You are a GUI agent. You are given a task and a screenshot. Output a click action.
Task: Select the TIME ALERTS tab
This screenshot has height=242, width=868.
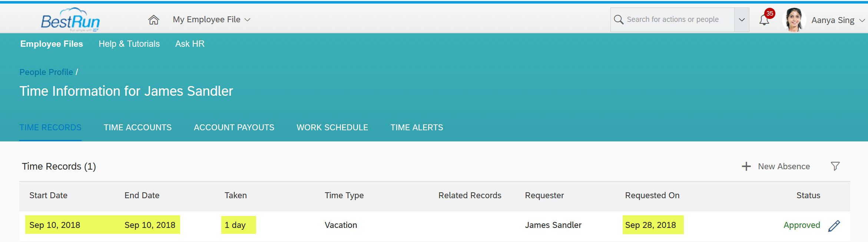(417, 128)
